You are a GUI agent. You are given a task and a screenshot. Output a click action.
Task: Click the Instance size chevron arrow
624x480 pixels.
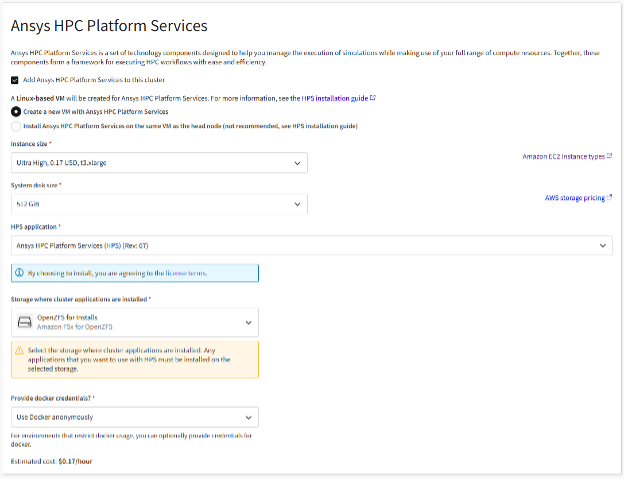[297, 163]
